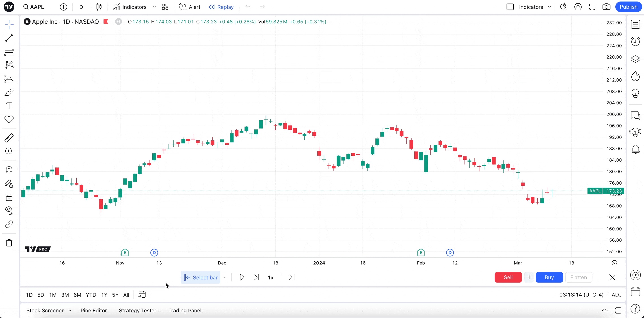Screen dimensions: 644x318
Task: Click the red Sell button
Action: 508,277
